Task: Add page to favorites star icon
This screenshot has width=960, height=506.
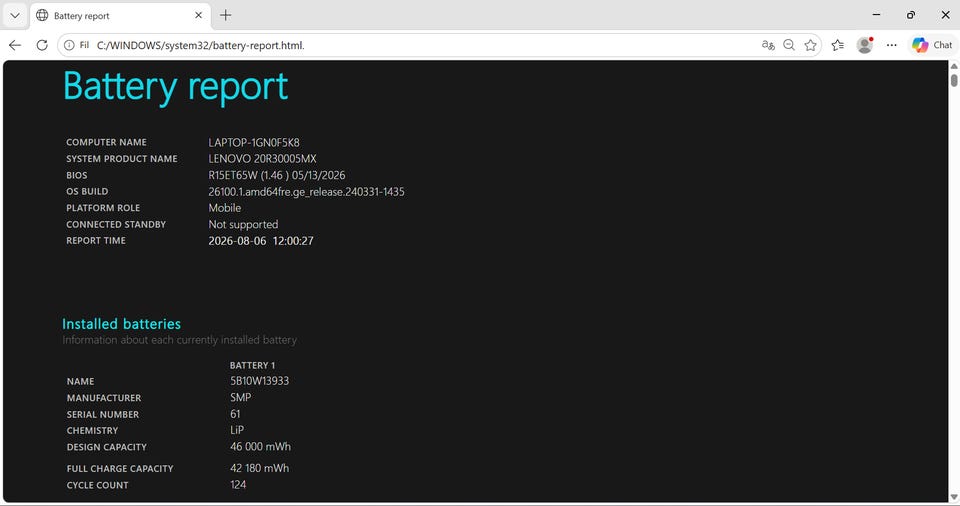Action: (x=811, y=45)
